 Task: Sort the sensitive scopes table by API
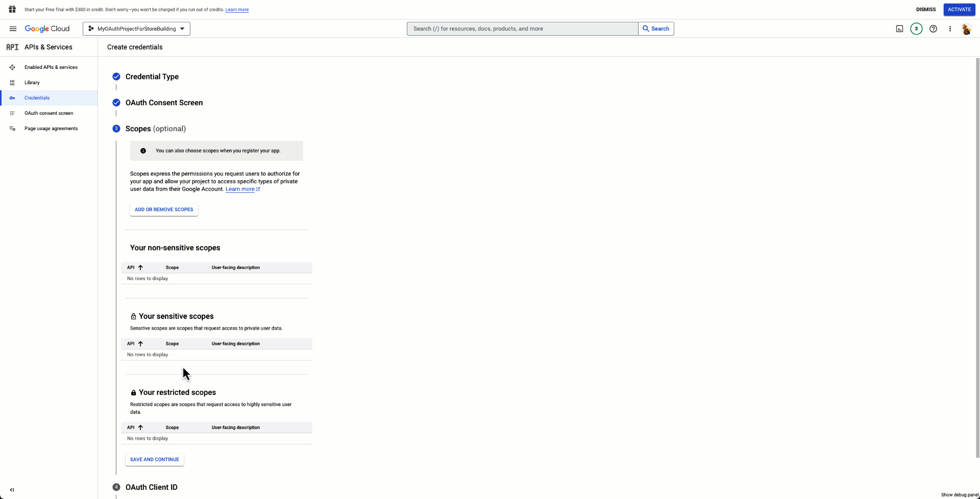pyautogui.click(x=135, y=343)
